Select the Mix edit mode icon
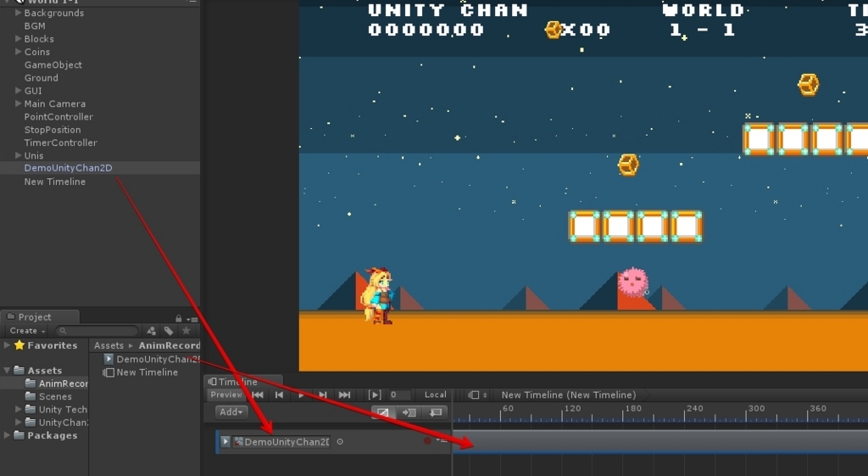 point(382,412)
